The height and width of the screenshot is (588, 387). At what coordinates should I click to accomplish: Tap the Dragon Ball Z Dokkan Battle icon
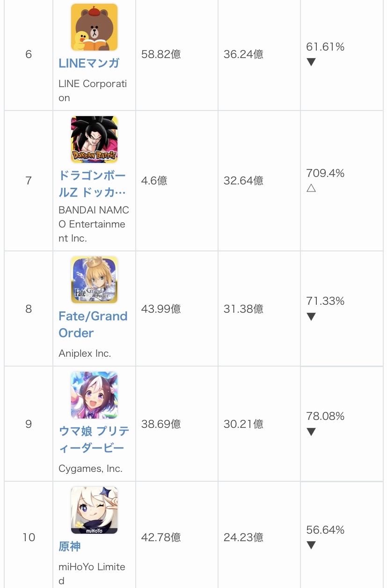click(94, 140)
